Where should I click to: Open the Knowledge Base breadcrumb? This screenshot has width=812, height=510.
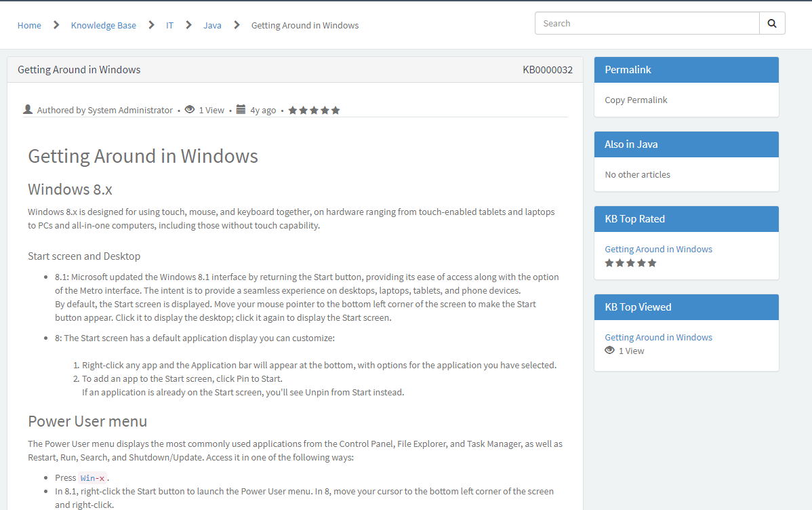point(103,25)
